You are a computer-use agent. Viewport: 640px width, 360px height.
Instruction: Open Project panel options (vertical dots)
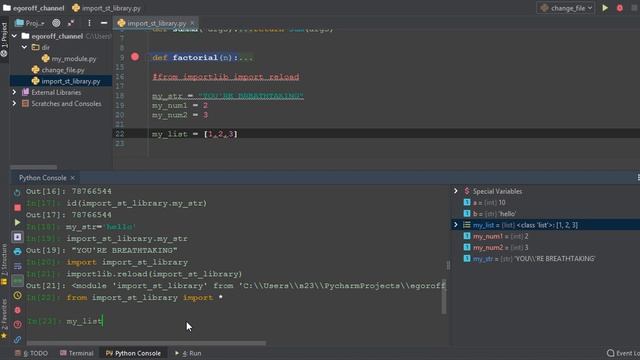(89, 23)
